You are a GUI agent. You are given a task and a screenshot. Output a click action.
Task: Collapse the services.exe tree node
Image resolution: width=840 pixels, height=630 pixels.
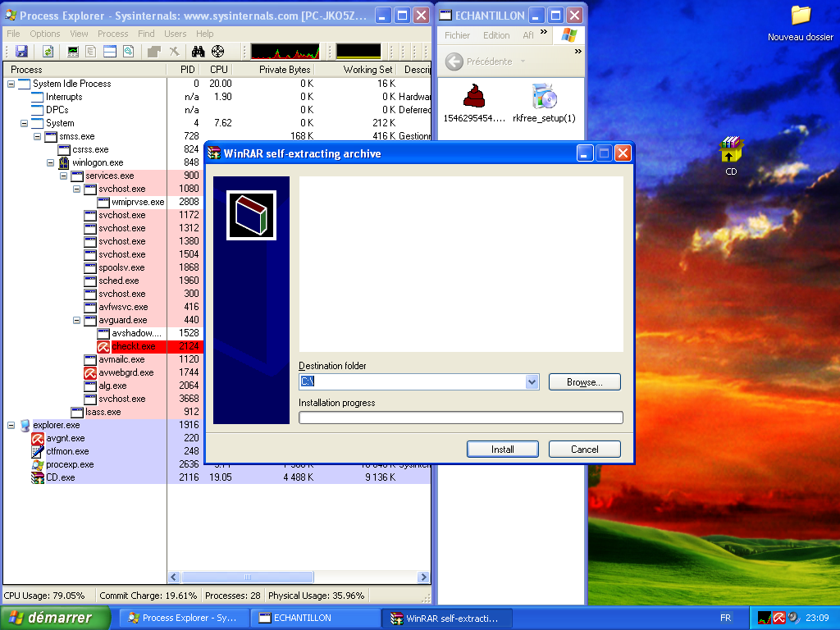(x=63, y=176)
